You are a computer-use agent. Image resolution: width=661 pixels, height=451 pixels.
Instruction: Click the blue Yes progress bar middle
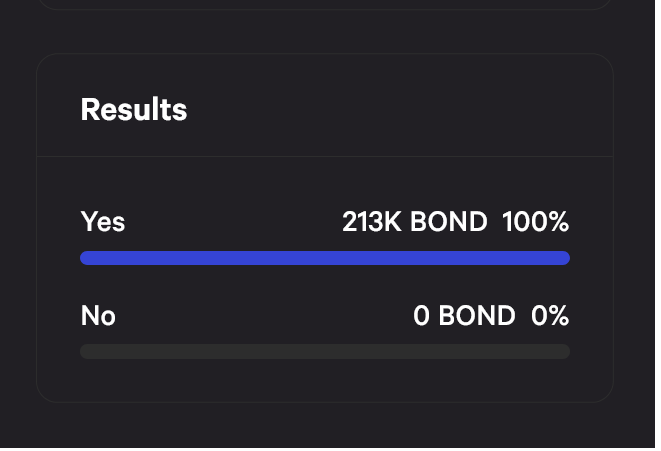[325, 258]
